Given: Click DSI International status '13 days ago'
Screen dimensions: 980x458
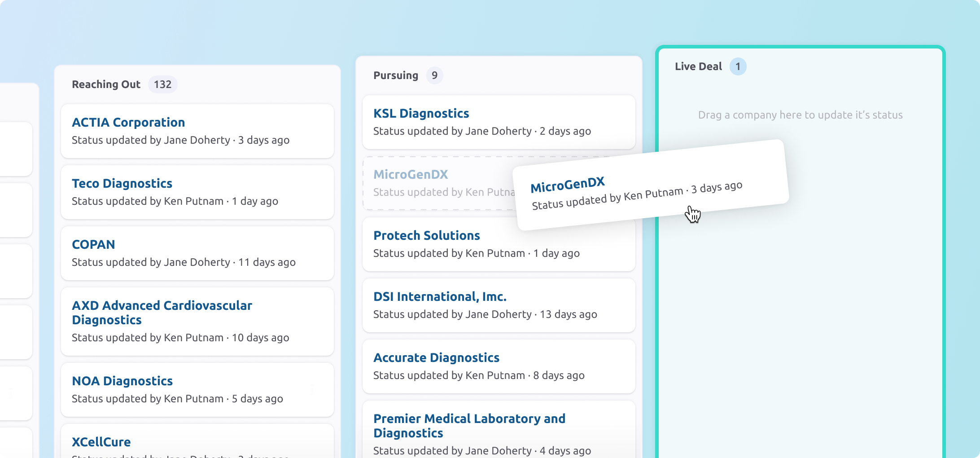Looking at the screenshot, I should click(x=569, y=314).
